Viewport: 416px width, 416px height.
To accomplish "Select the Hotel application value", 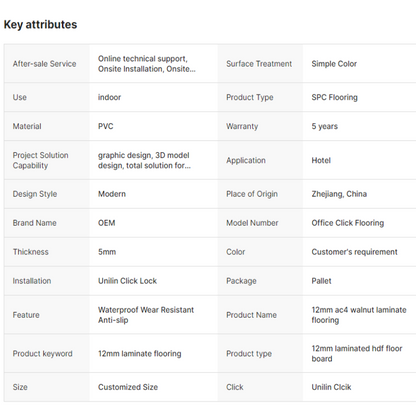I will 321,160.
